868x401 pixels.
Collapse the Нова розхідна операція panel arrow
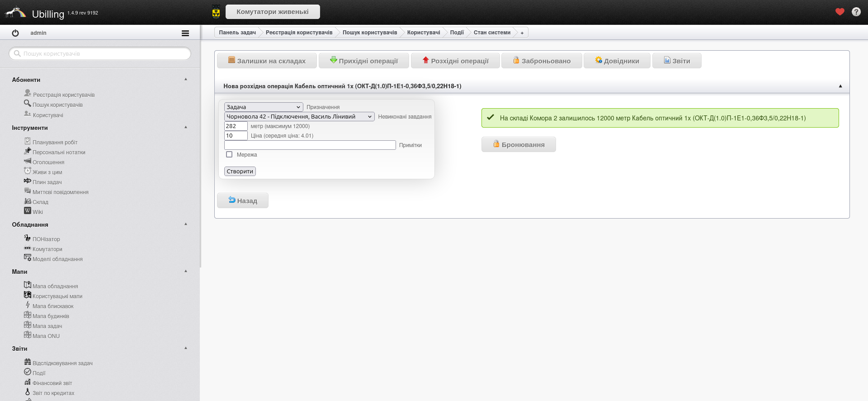click(x=840, y=86)
